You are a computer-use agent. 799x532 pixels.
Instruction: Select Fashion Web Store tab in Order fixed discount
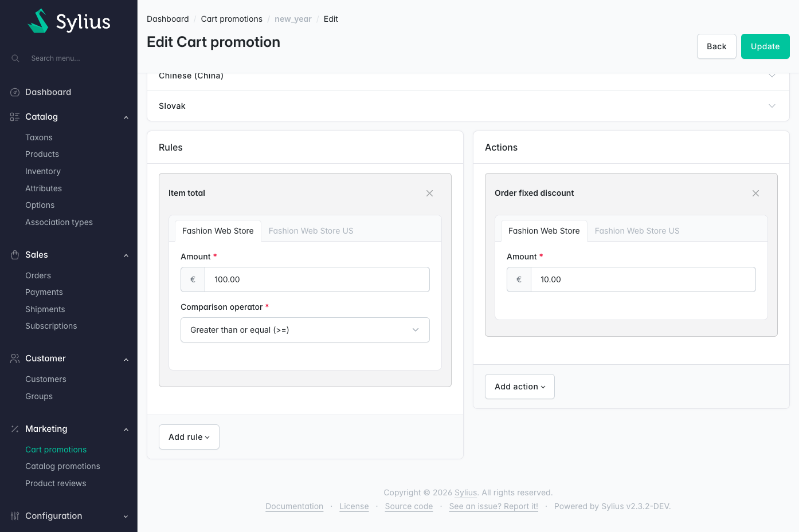pos(544,231)
